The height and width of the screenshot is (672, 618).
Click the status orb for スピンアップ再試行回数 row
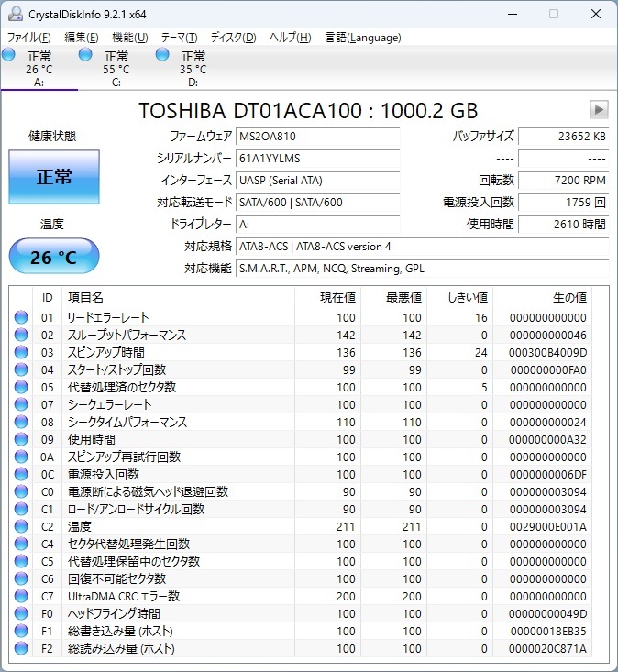(x=21, y=457)
